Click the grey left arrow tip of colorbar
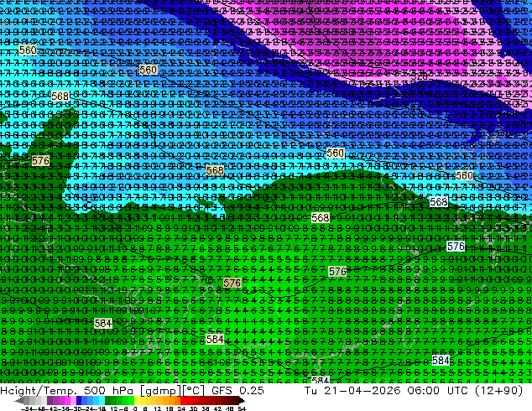The height and width of the screenshot is (411, 532). [x=18, y=401]
